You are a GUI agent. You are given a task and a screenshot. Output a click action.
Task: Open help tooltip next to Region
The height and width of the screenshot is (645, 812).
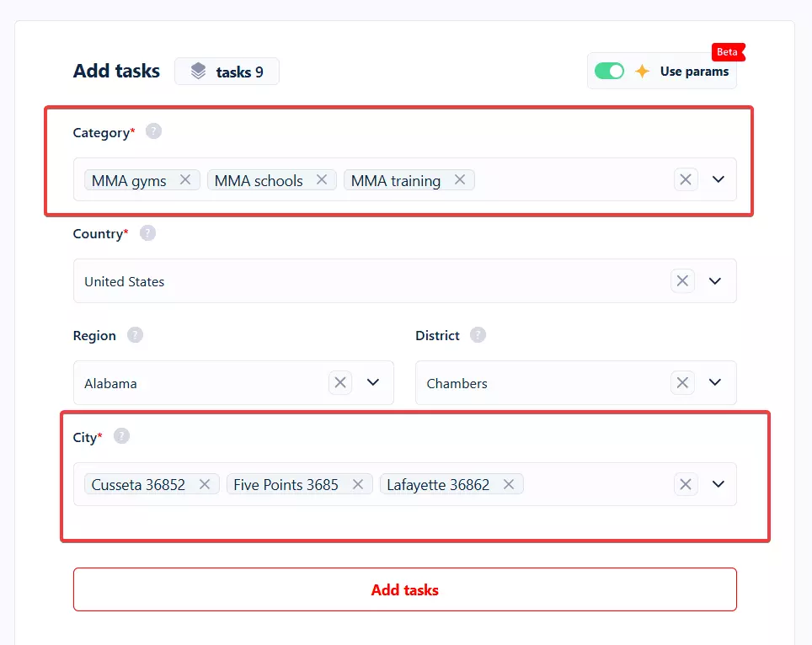(x=135, y=335)
